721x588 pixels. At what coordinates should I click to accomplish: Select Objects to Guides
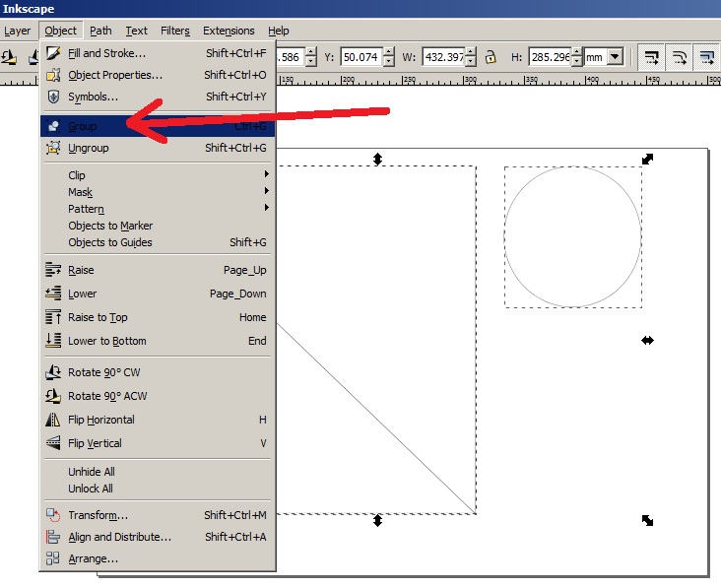pyautogui.click(x=158, y=242)
